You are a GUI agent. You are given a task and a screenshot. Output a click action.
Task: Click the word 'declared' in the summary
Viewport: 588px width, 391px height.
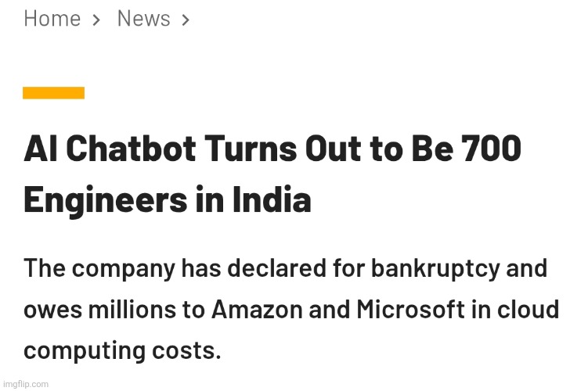pyautogui.click(x=276, y=269)
